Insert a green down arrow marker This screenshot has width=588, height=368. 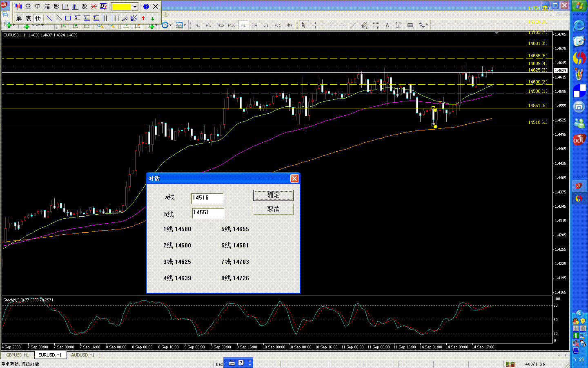tap(153, 18)
